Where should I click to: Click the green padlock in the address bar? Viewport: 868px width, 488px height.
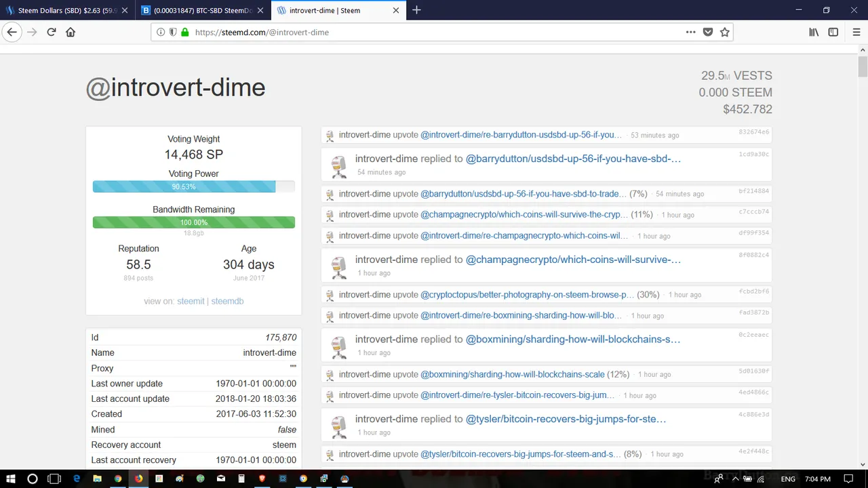point(184,32)
